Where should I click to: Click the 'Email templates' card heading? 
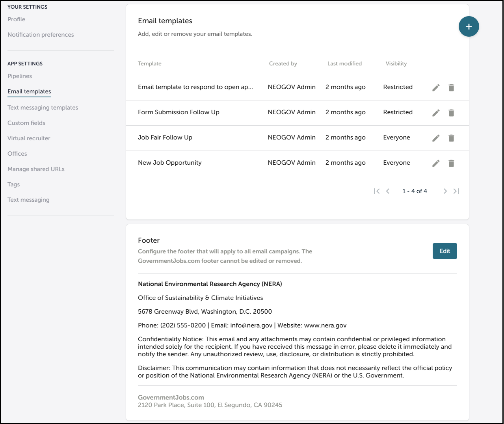[x=165, y=21]
